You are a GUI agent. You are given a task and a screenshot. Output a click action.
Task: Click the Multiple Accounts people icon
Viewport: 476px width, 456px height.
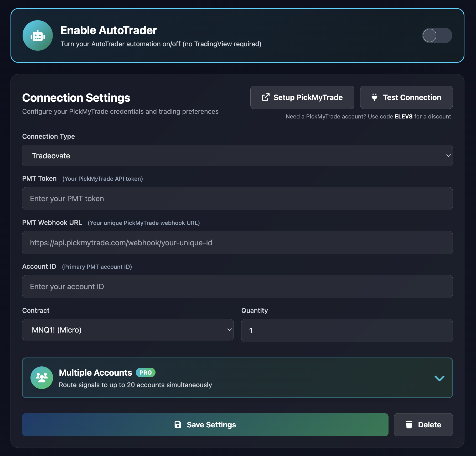coord(42,378)
